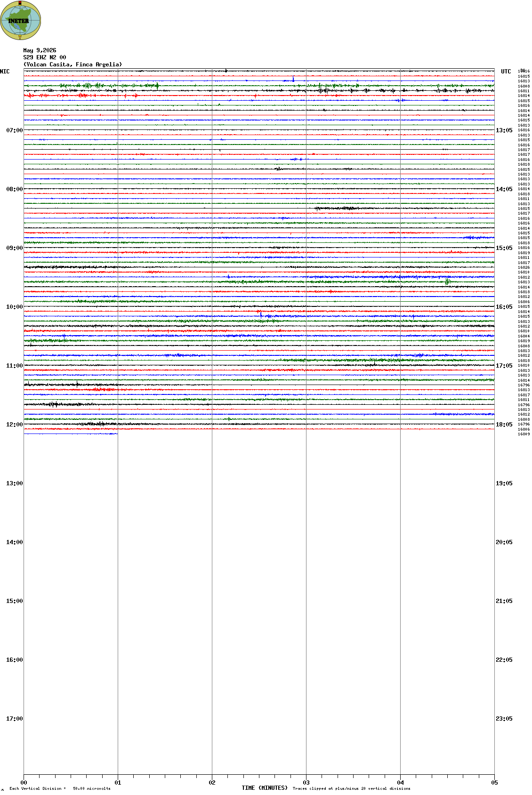Click the INETER logo icon
532x795 pixels.
[21, 20]
